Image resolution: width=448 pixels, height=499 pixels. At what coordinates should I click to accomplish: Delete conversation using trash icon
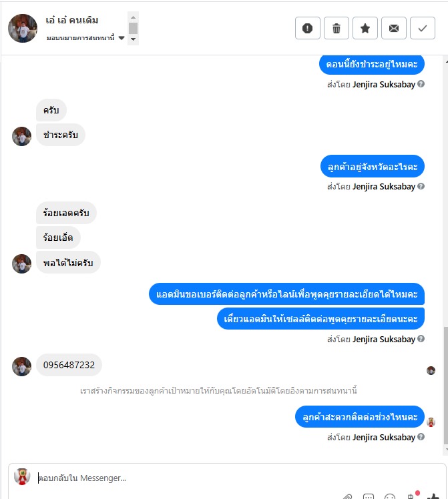337,28
